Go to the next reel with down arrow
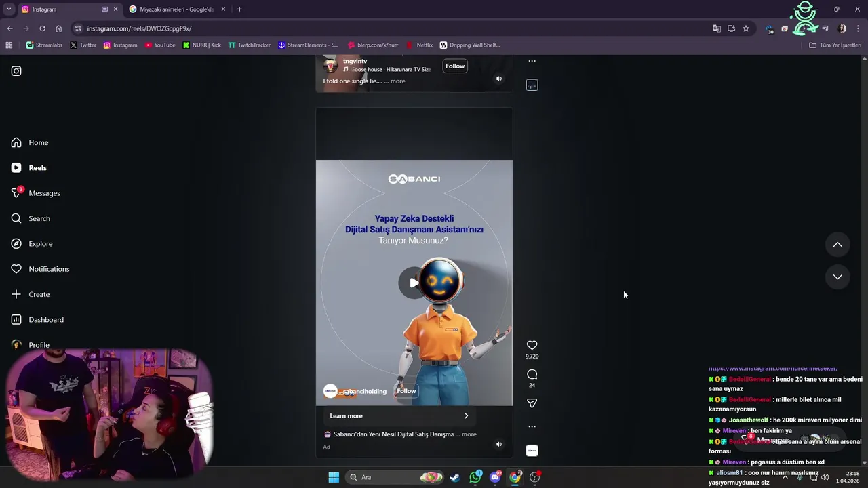The width and height of the screenshot is (868, 488). [x=837, y=277]
